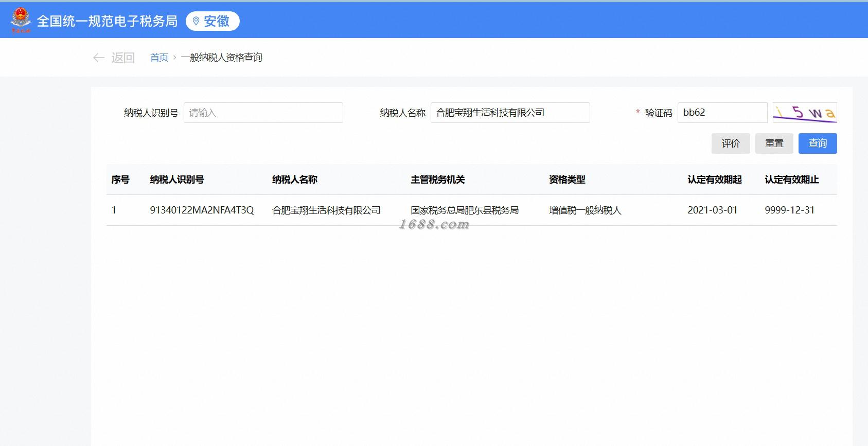Select the ID cell 91340122MA2NFA4T3Q
Screen dimensions: 868x446
click(x=202, y=210)
